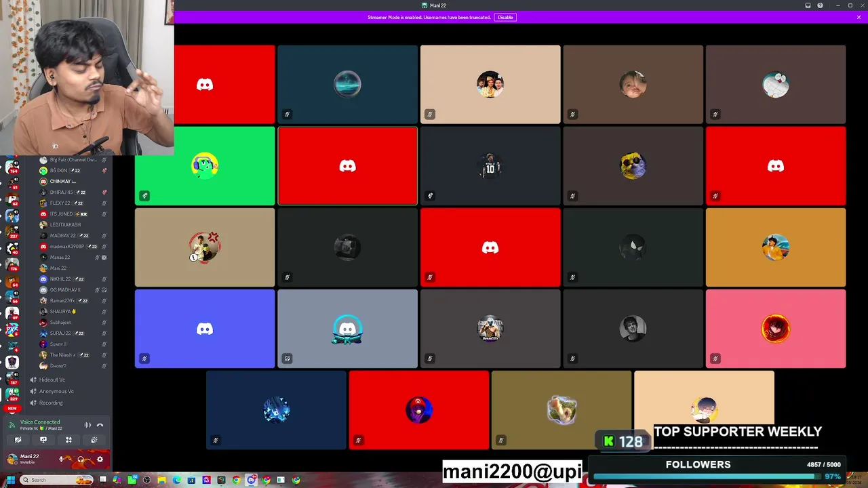Toggle headphone deafen in user panel
The width and height of the screenshot is (868, 488).
[x=81, y=460]
